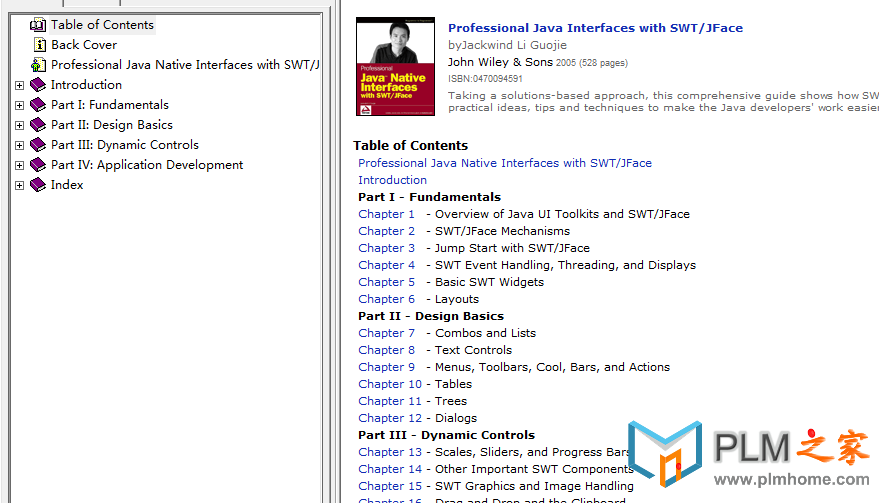Select Table of Contents in the tree
The image size is (879, 503).
[x=102, y=25]
